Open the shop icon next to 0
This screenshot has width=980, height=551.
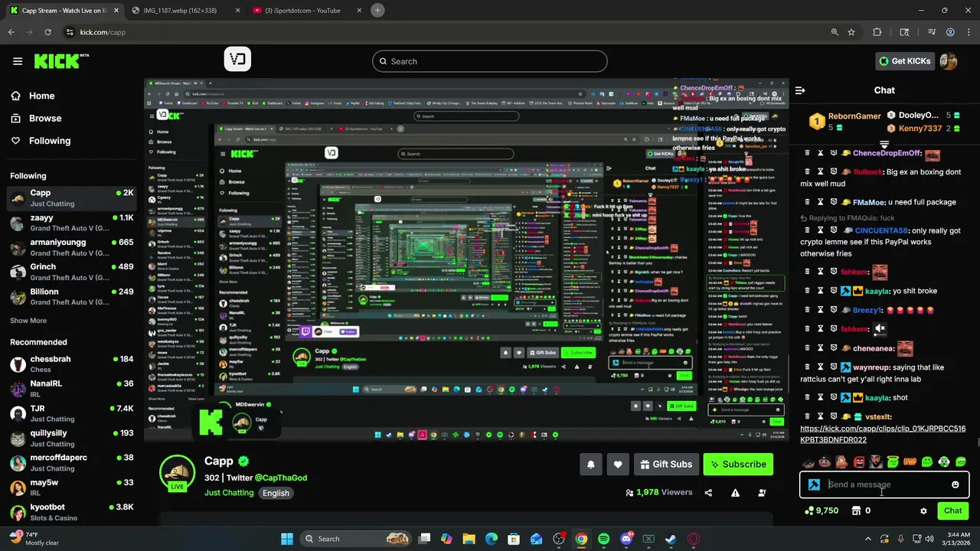point(856,510)
